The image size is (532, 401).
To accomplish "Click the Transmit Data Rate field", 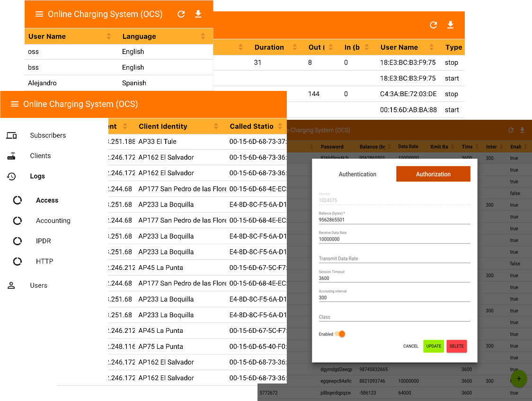I will 394,258.
